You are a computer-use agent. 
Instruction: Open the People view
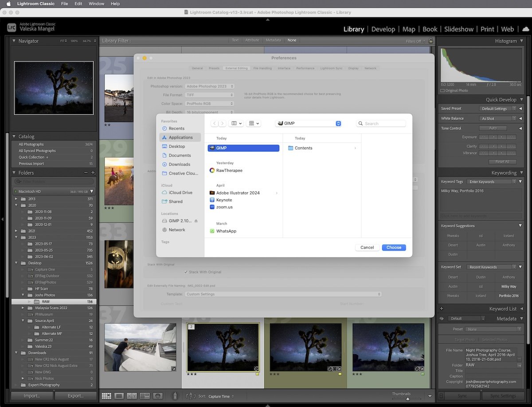coord(158,396)
